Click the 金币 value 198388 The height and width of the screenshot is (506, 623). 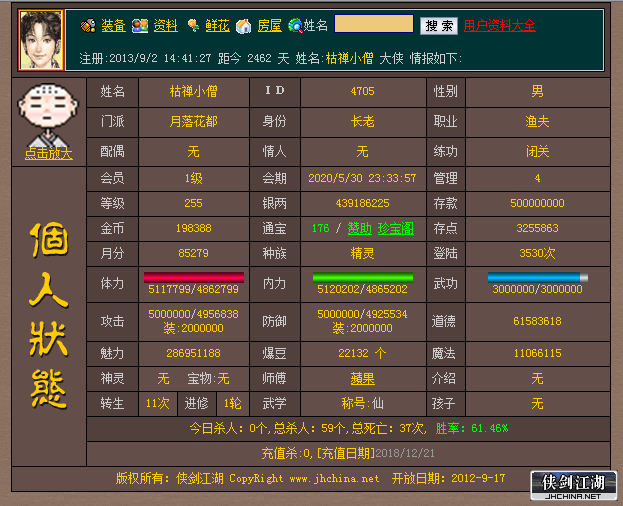click(193, 228)
